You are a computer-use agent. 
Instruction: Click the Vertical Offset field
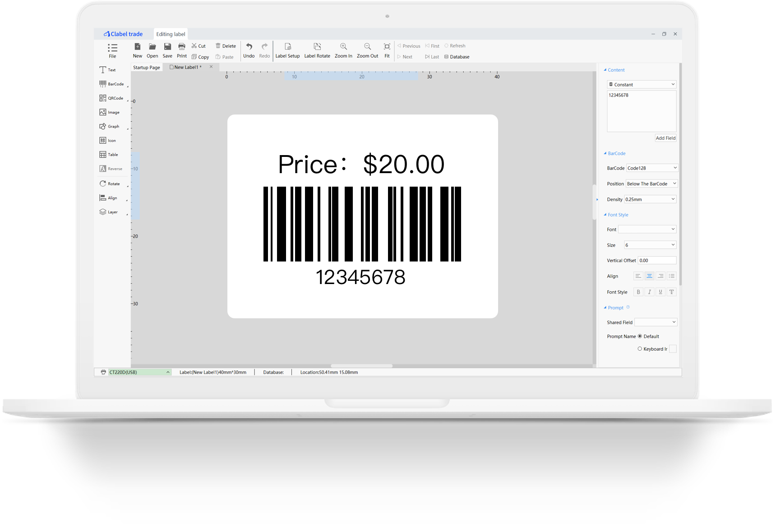point(657,260)
